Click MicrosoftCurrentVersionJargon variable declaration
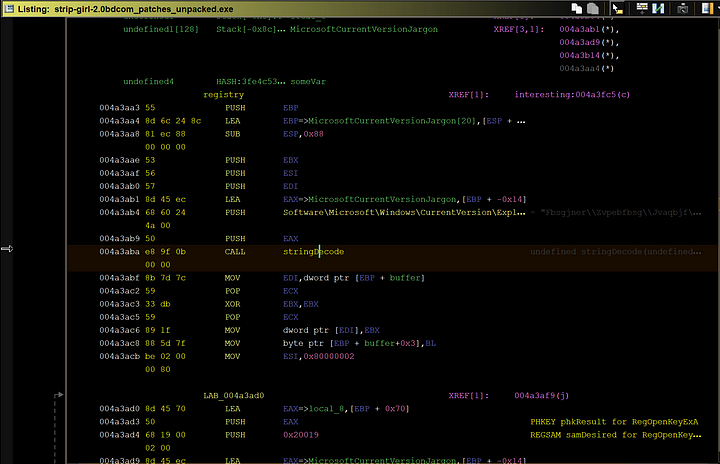The width and height of the screenshot is (720, 464). pyautogui.click(x=364, y=29)
